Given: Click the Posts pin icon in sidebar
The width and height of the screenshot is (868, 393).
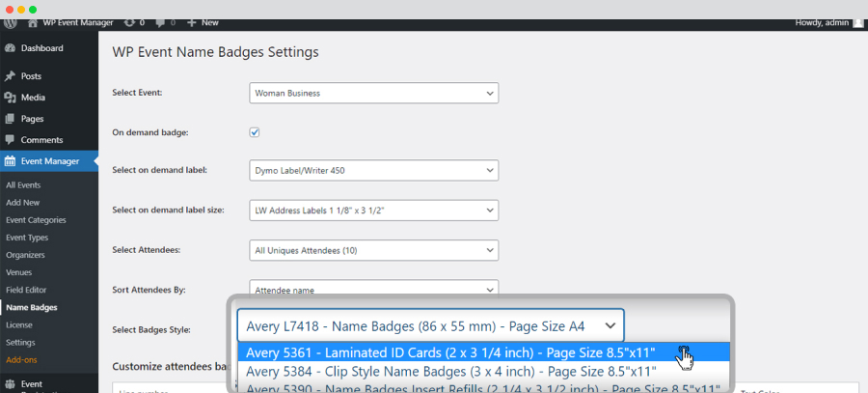Looking at the screenshot, I should click(10, 76).
